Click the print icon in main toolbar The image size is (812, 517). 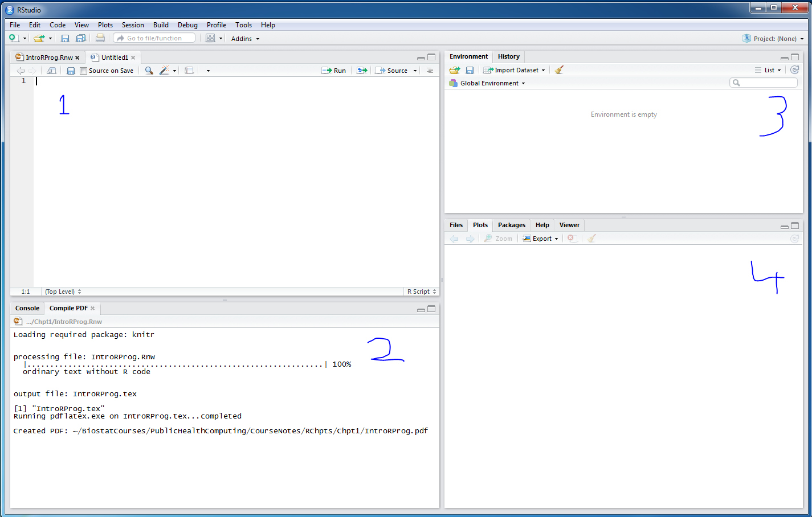(x=100, y=39)
